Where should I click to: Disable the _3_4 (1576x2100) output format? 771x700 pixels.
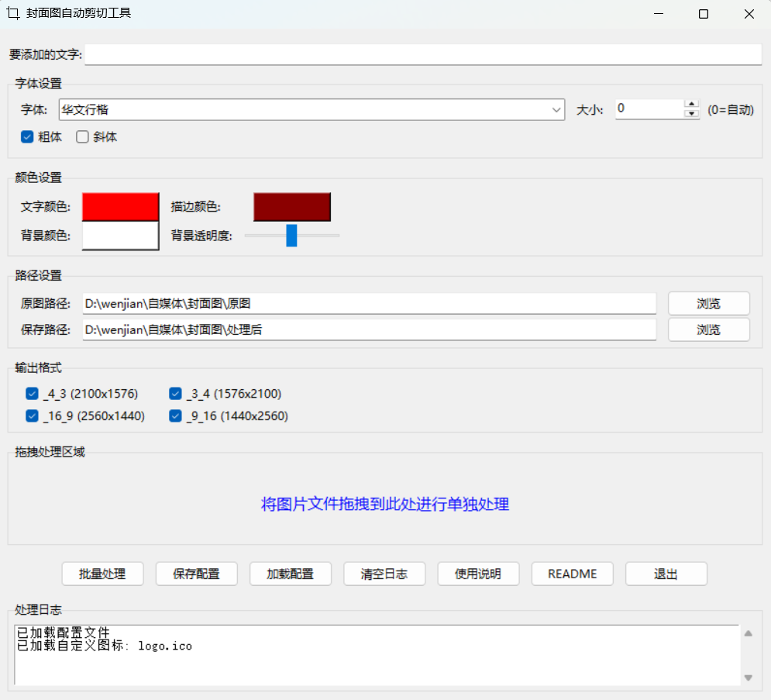point(175,394)
